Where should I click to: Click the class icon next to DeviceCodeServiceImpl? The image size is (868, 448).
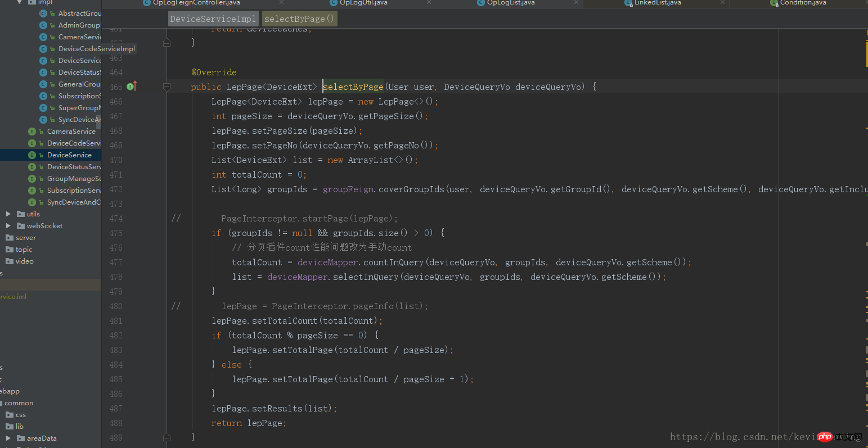[43, 48]
